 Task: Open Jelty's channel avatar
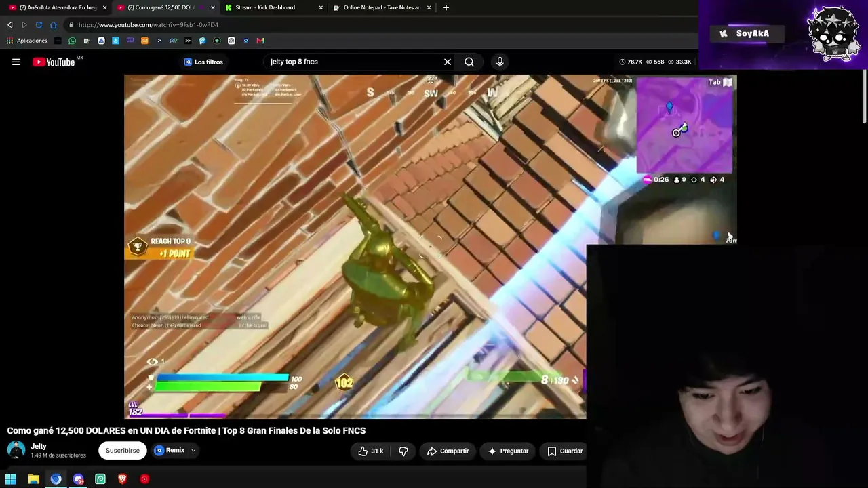click(16, 450)
